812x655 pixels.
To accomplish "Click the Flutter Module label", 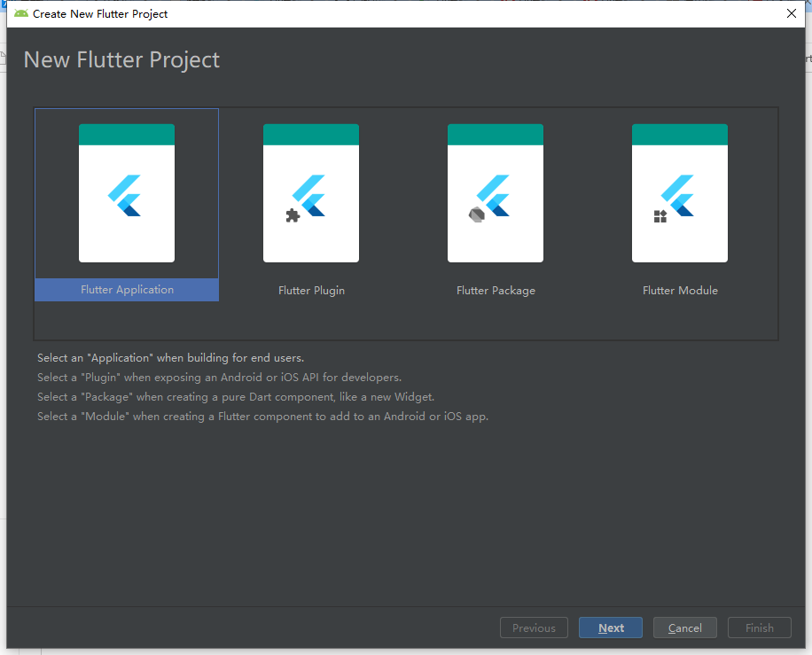I will pos(680,291).
